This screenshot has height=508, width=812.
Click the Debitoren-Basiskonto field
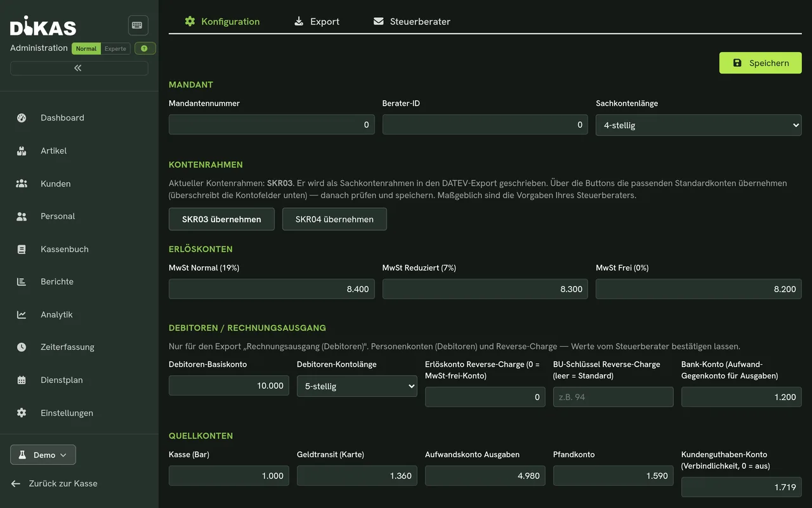pos(229,385)
